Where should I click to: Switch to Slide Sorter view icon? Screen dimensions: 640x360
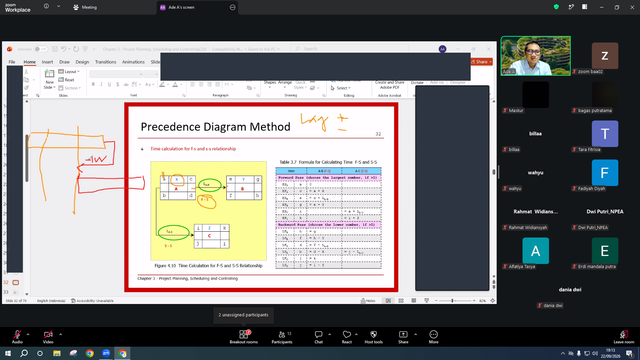click(401, 301)
